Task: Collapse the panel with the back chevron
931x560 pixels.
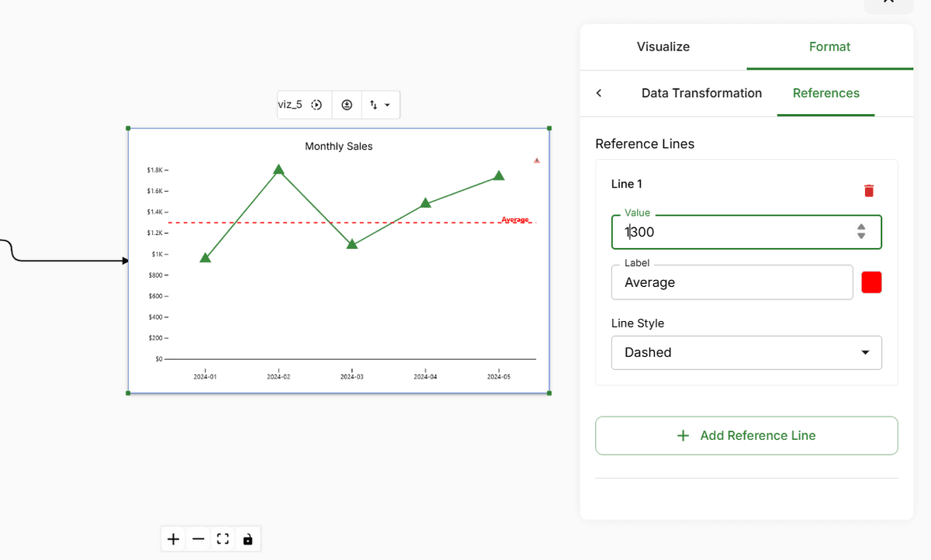Action: click(598, 92)
